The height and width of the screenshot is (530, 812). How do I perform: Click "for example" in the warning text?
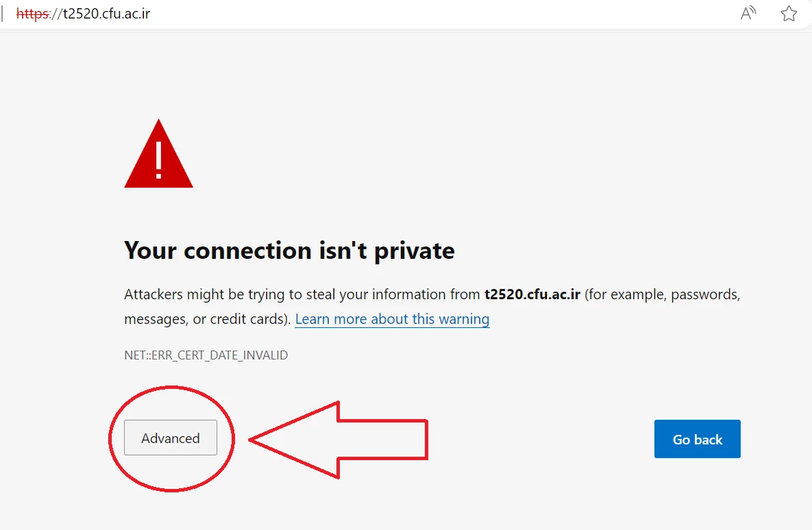(624, 294)
